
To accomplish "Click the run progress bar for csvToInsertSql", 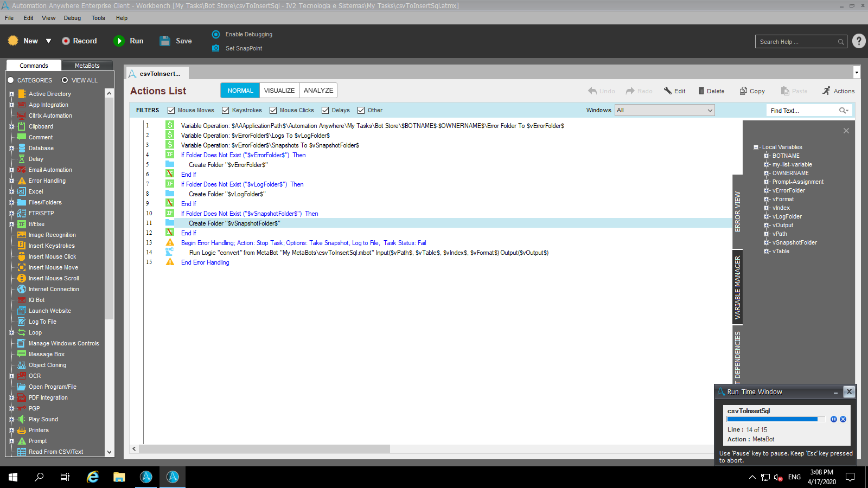I will point(776,419).
